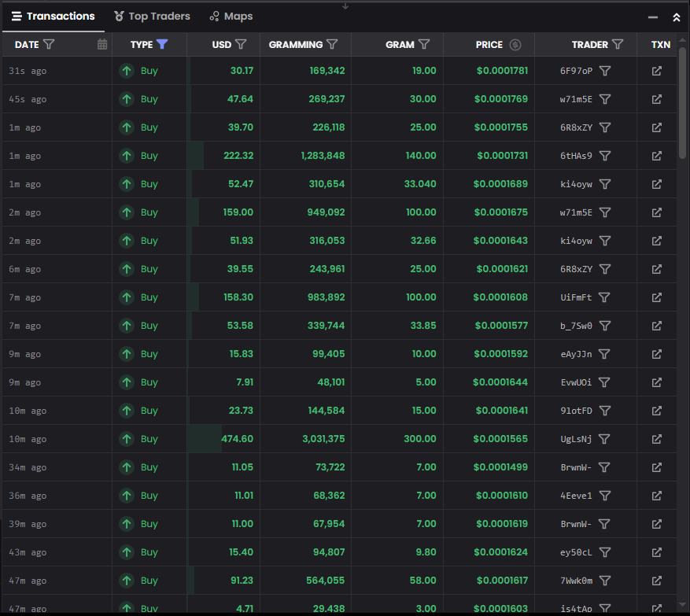Open transaction link for 222.32 USD buy

coord(656,156)
